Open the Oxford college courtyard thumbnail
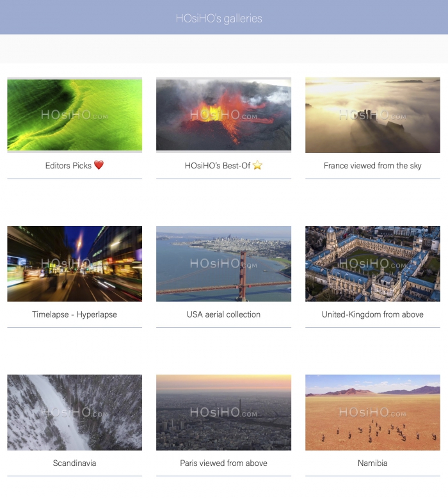This screenshot has width=448, height=498. point(372,264)
